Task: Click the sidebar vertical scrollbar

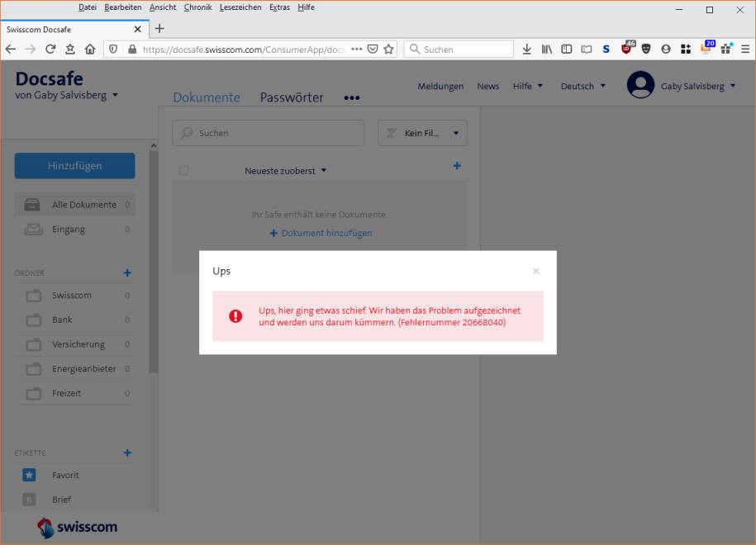Action: (154, 262)
